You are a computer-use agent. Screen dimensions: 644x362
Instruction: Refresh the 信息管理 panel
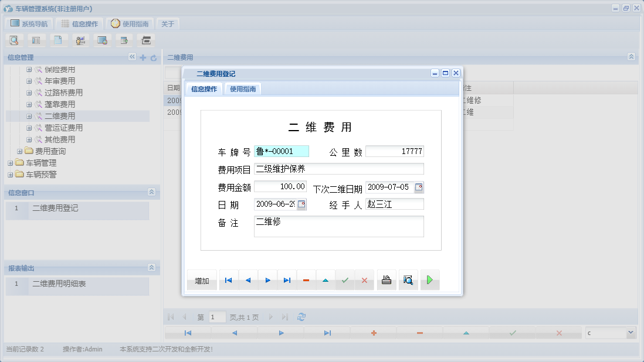point(152,57)
